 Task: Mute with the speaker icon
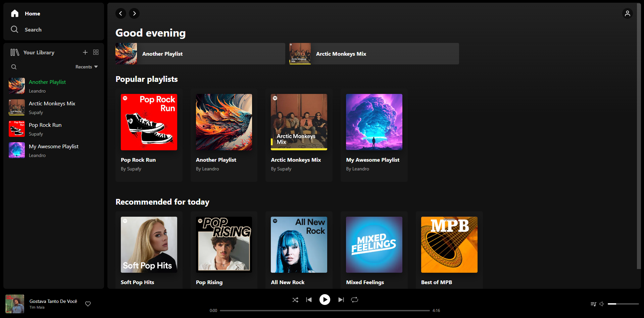tap(602, 304)
